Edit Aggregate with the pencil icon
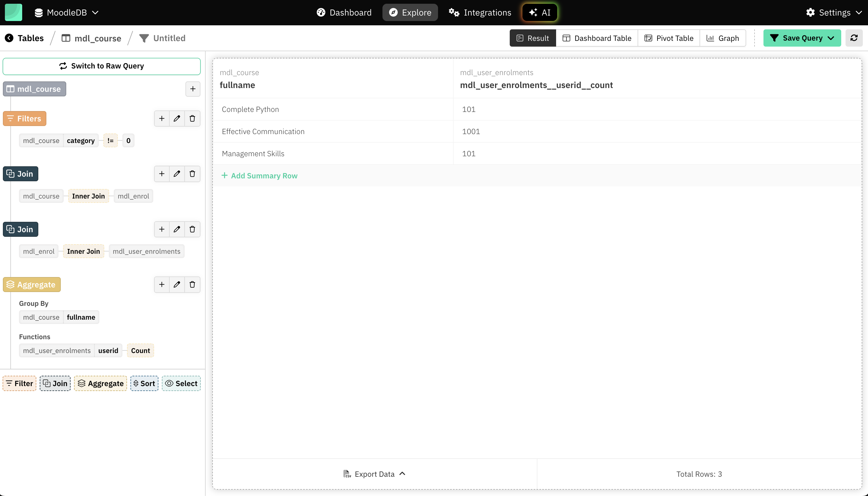This screenshot has height=496, width=868. point(177,285)
